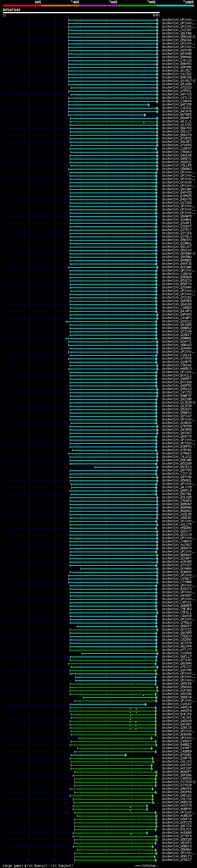Select label UniRef100_B3RP53
The height and width of the screenshot is (868, 197).
(177, 447)
